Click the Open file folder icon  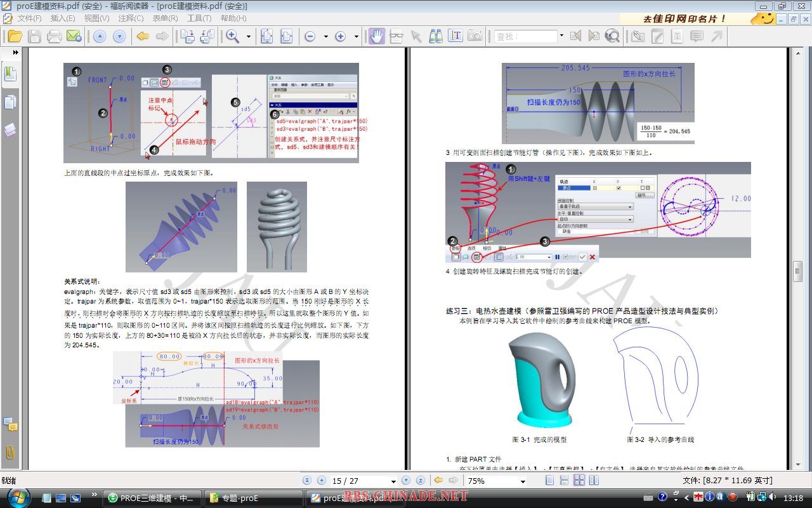coord(15,36)
